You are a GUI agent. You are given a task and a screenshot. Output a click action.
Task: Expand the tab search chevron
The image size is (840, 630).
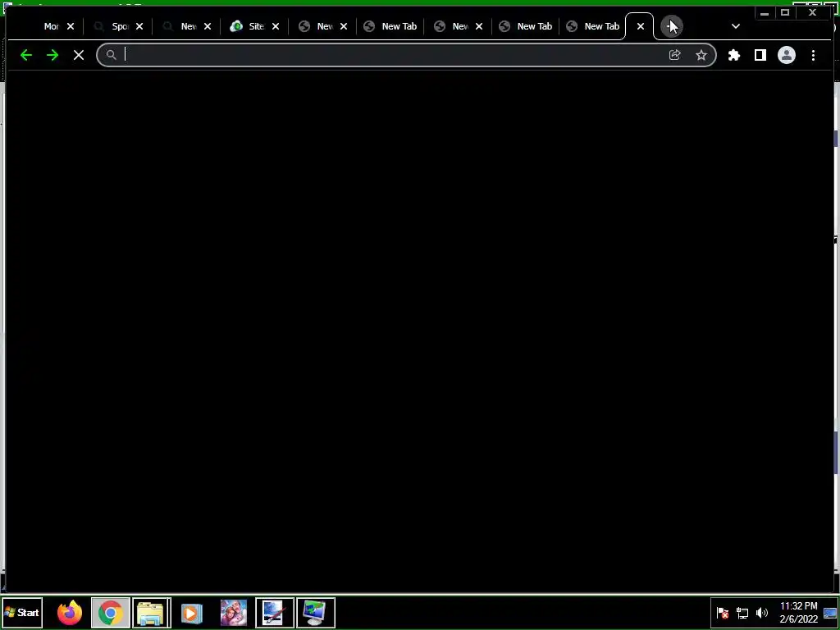click(736, 26)
